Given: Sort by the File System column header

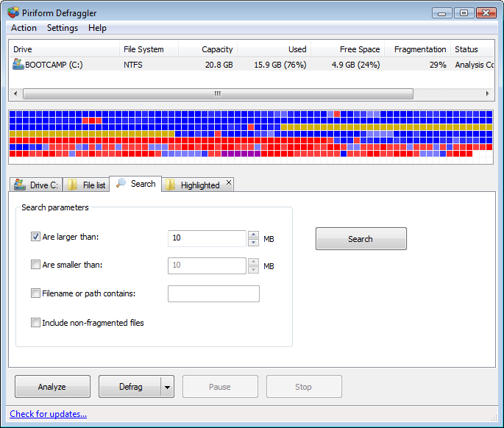Looking at the screenshot, I should [x=149, y=49].
